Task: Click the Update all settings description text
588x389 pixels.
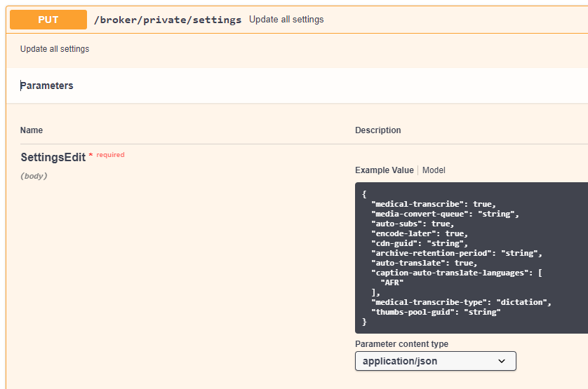Action: [55, 49]
